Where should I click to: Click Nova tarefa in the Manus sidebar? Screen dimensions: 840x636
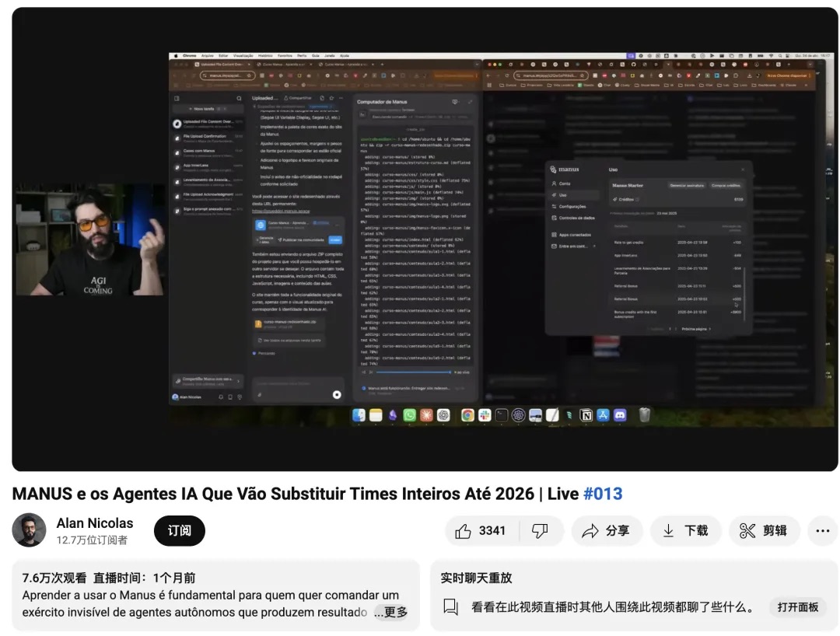(207, 109)
